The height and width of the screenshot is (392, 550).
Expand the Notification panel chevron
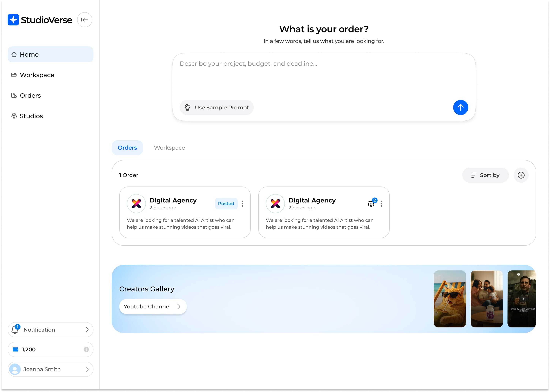87,330
